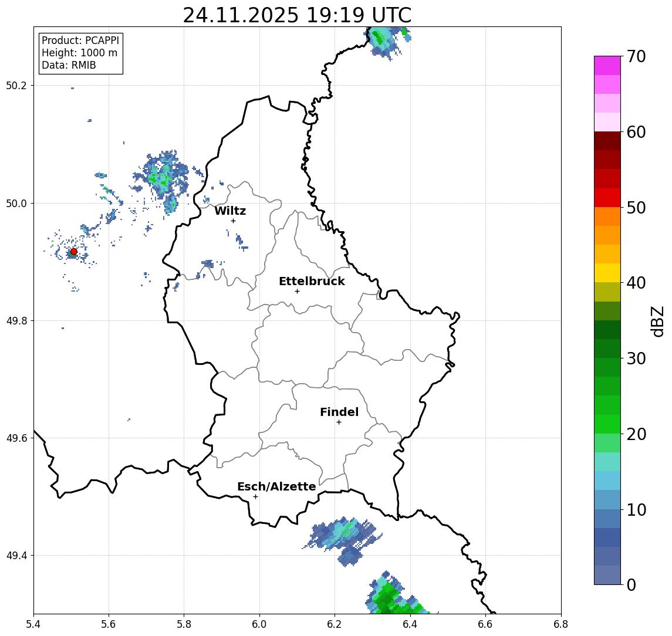This screenshot has height=636, width=672.
Task: Click the latitude axis label 49.6
Action: click(x=16, y=438)
